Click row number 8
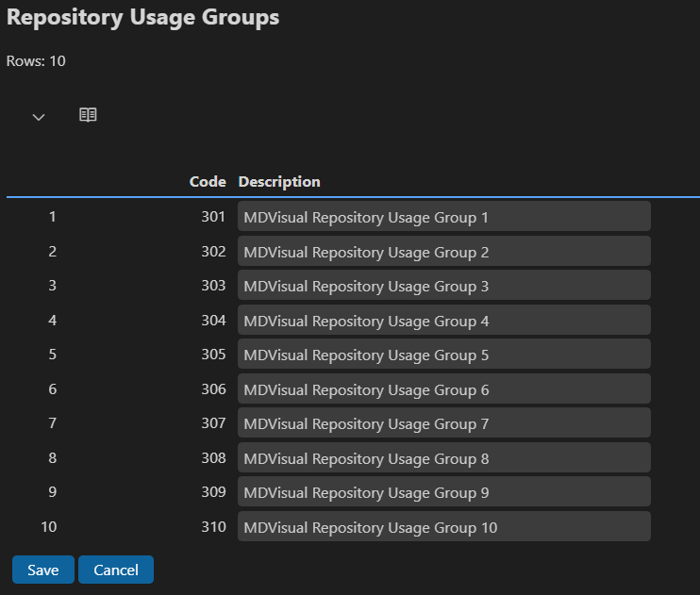 [52, 457]
